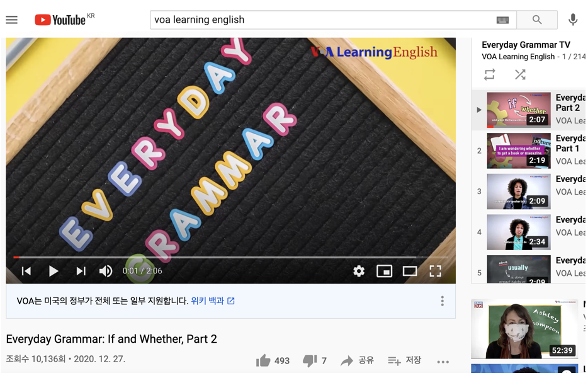This screenshot has width=588, height=378.
Task: Share the video via 공유
Action: (357, 360)
